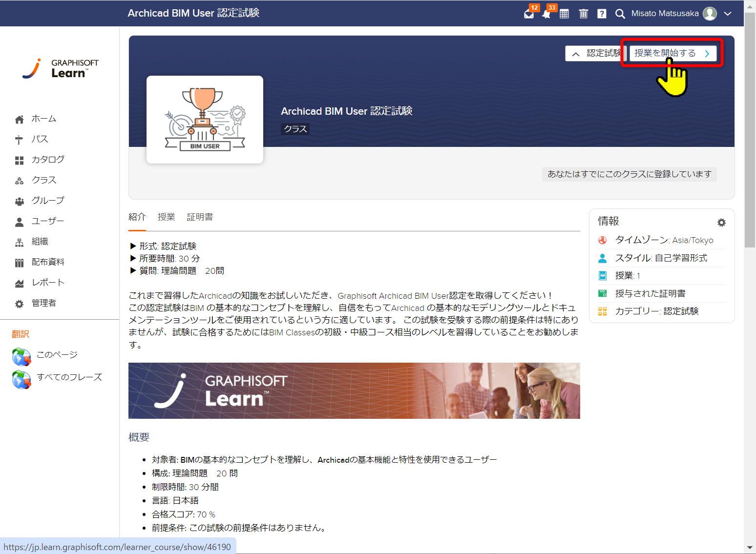This screenshot has height=554, width=756.
Task: Select the 紹介 tab
Action: [x=137, y=217]
